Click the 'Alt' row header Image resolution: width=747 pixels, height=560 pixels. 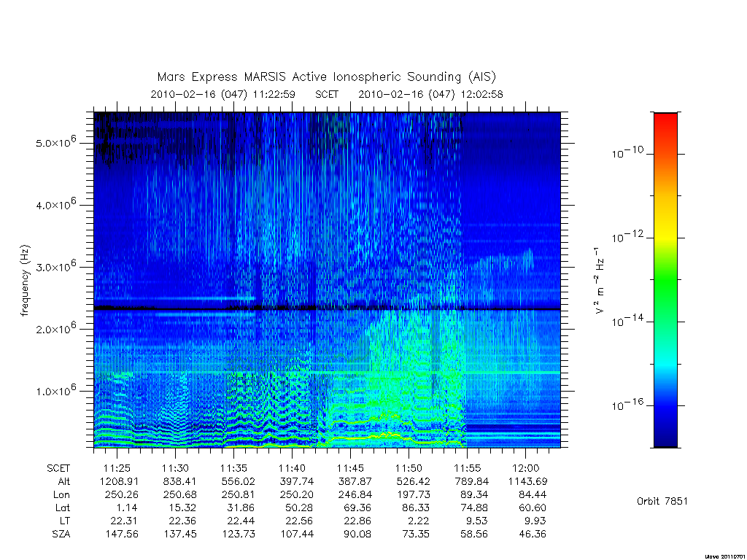[63, 481]
